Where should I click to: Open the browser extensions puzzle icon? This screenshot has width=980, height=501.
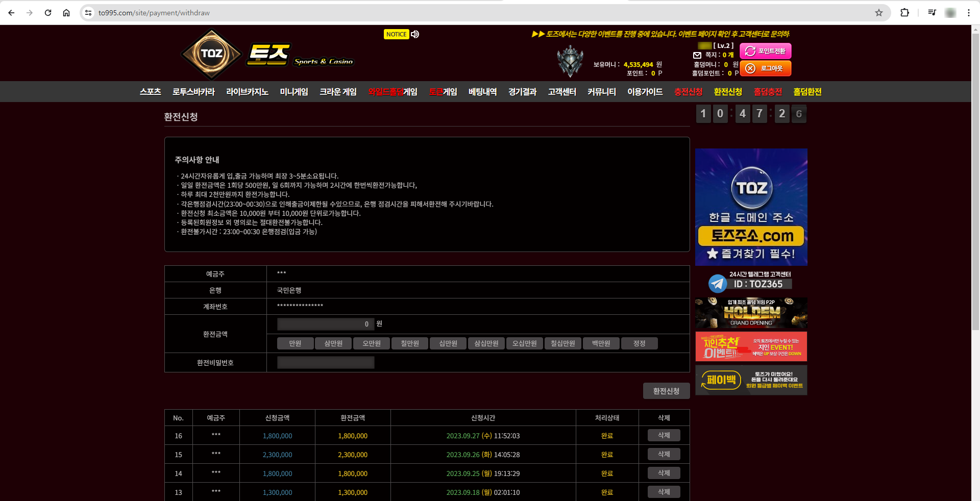point(905,13)
